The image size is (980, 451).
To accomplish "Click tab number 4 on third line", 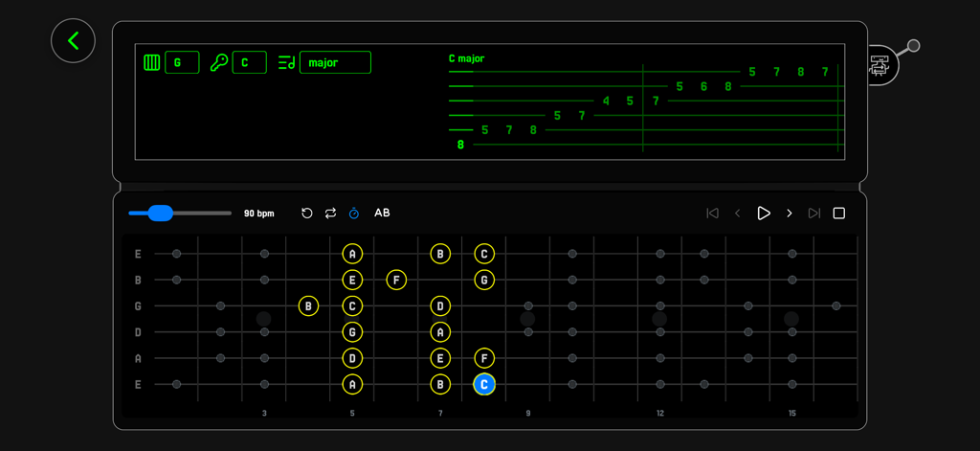I will (606, 101).
